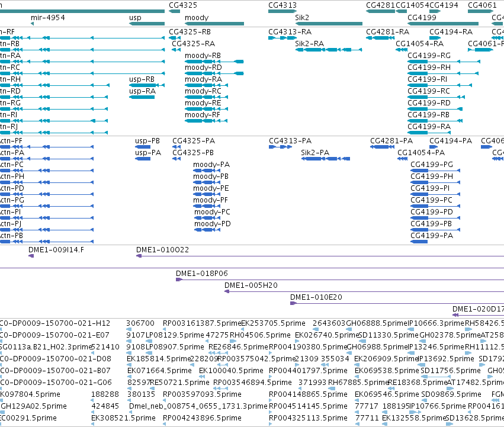
Task: Click the Dmel_neb_008754_0655_1731.3prime label
Action: pyautogui.click(x=198, y=406)
